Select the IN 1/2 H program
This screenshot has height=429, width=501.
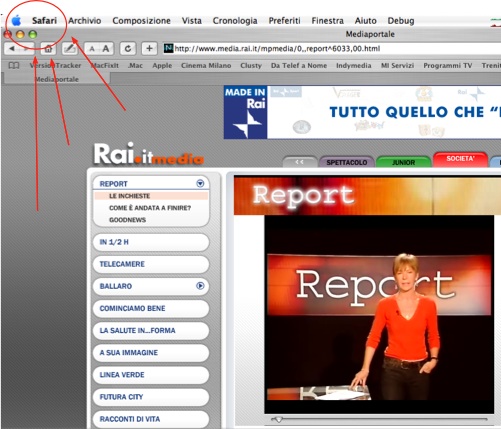[x=151, y=242]
